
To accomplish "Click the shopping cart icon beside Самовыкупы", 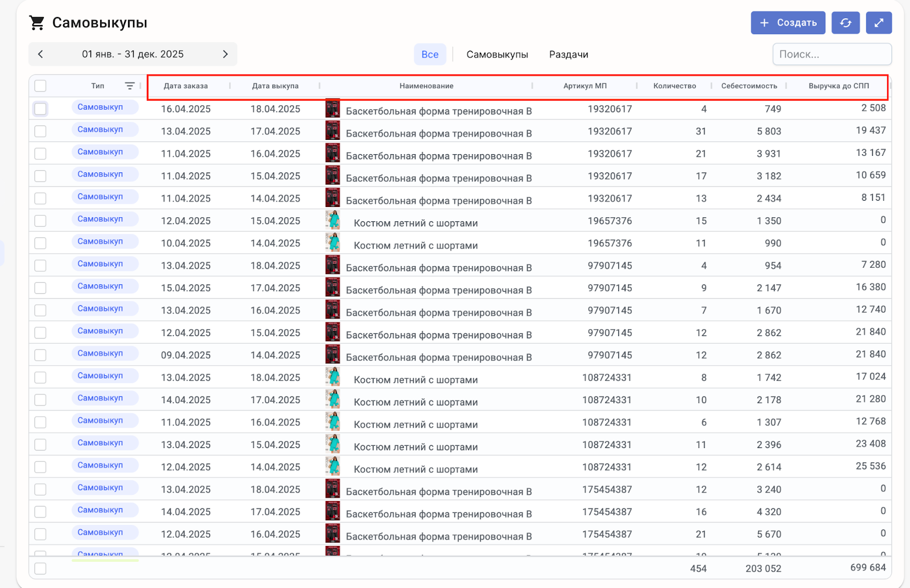I will coord(37,23).
